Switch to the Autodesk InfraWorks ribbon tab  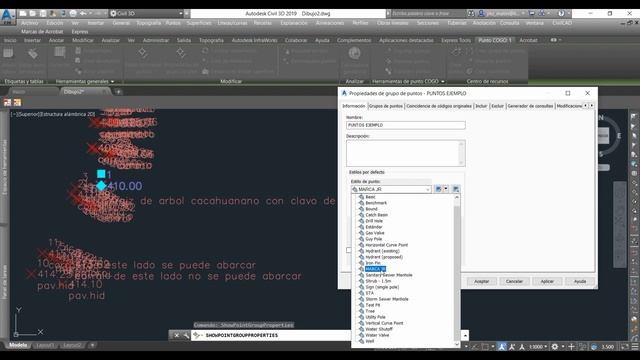click(x=254, y=40)
